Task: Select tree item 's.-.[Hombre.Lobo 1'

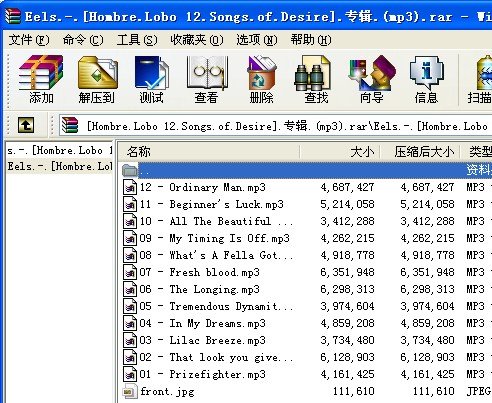Action: pyautogui.click(x=60, y=151)
